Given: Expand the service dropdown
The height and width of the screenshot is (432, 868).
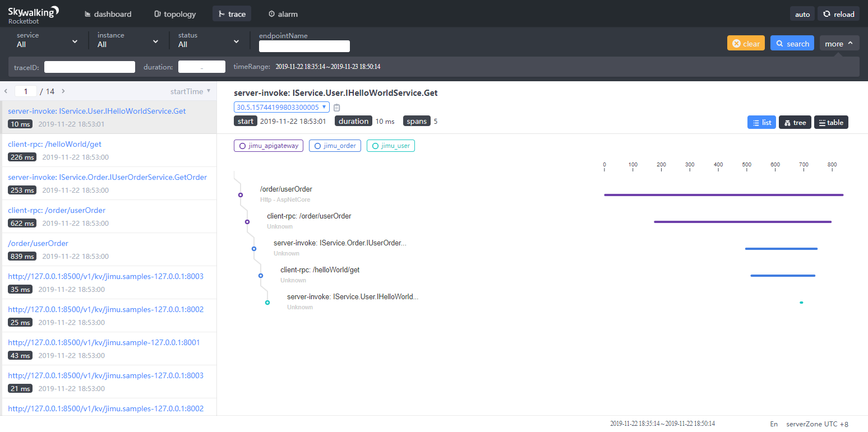Looking at the screenshot, I should pyautogui.click(x=47, y=40).
